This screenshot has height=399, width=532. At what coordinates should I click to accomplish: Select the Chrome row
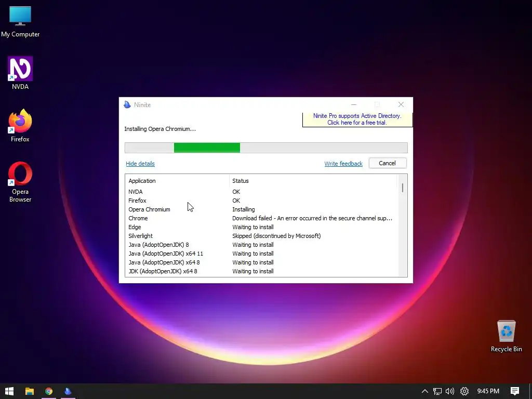[261, 218]
